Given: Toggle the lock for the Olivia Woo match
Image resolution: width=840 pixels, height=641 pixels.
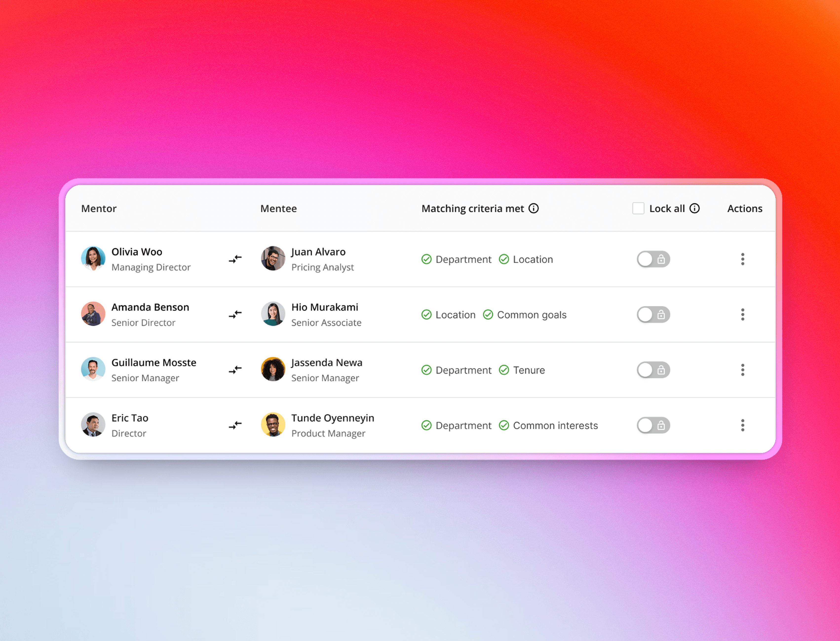Looking at the screenshot, I should point(653,259).
